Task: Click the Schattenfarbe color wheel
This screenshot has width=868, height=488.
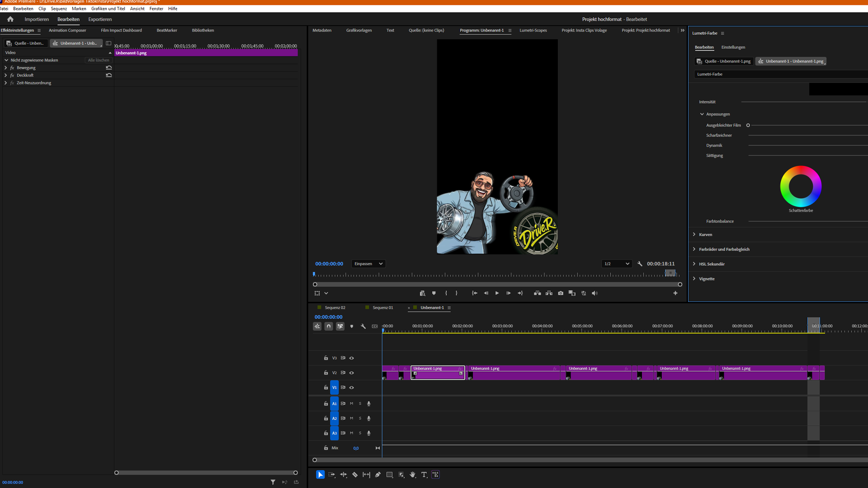Action: coord(801,187)
